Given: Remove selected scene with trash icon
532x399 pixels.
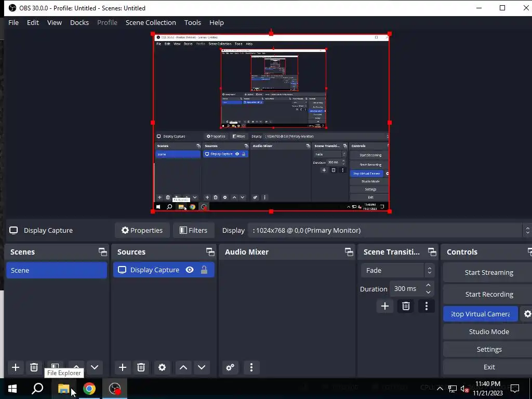Looking at the screenshot, I should click(34, 367).
